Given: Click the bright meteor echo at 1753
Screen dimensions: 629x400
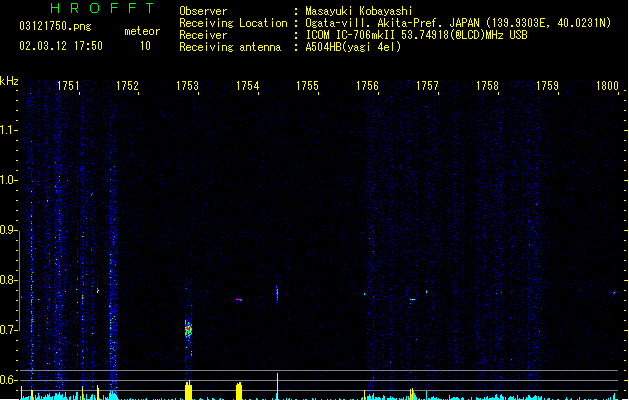Looking at the screenshot, I should point(188,329).
